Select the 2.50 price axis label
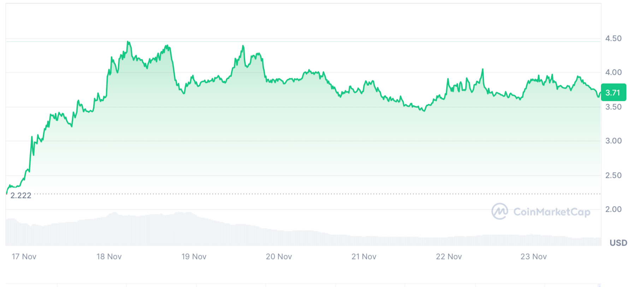The width and height of the screenshot is (644, 287). coord(613,175)
